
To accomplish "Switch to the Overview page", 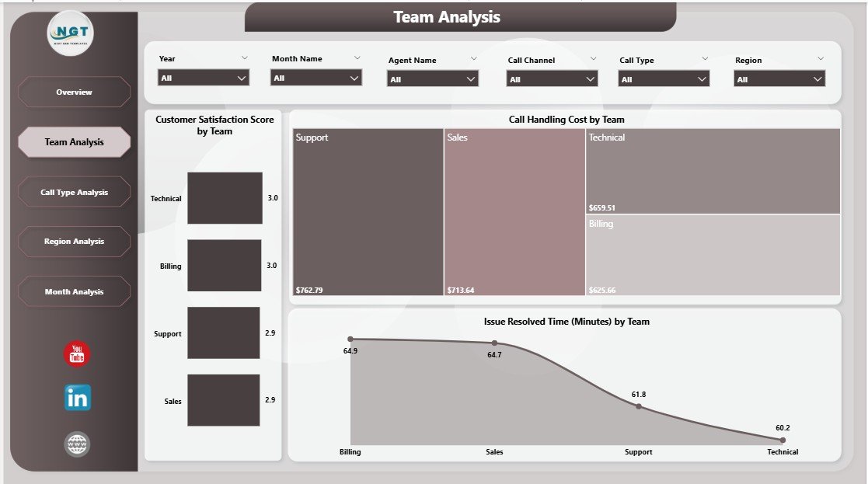I will click(x=74, y=92).
